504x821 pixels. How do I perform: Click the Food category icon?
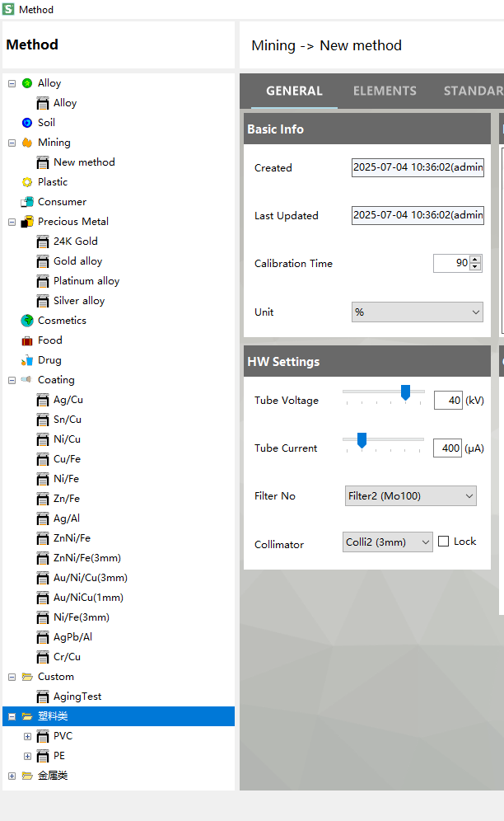tap(27, 340)
